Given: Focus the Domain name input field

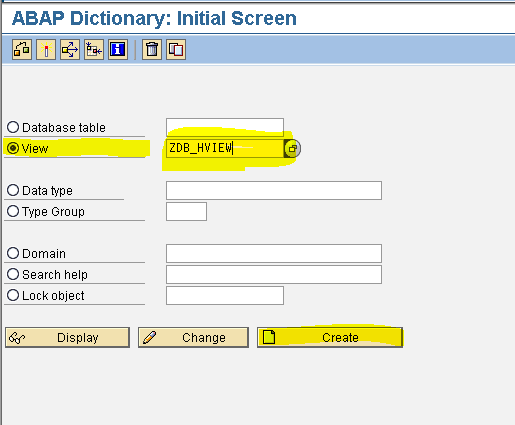Looking at the screenshot, I should (274, 253).
